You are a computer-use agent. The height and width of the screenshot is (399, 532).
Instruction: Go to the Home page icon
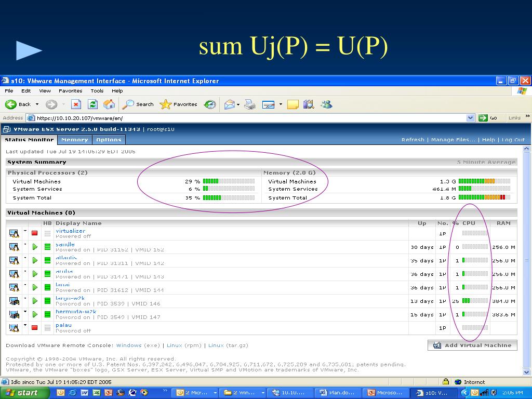109,104
